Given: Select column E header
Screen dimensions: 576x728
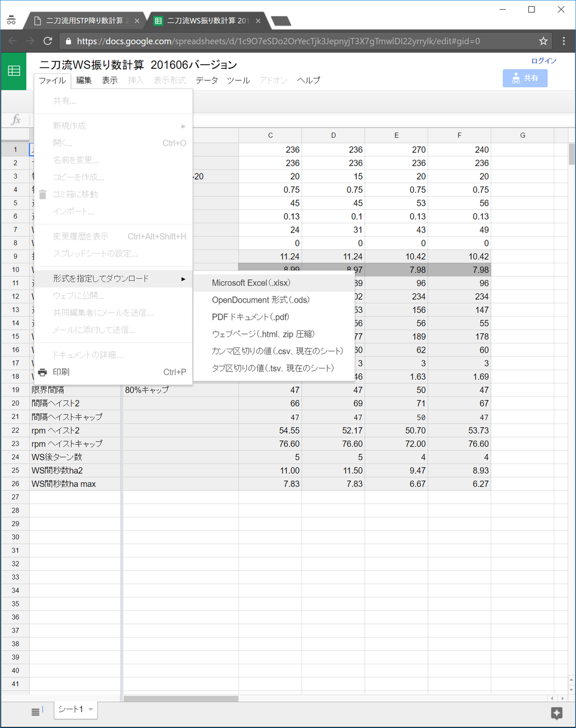Looking at the screenshot, I should pos(396,135).
